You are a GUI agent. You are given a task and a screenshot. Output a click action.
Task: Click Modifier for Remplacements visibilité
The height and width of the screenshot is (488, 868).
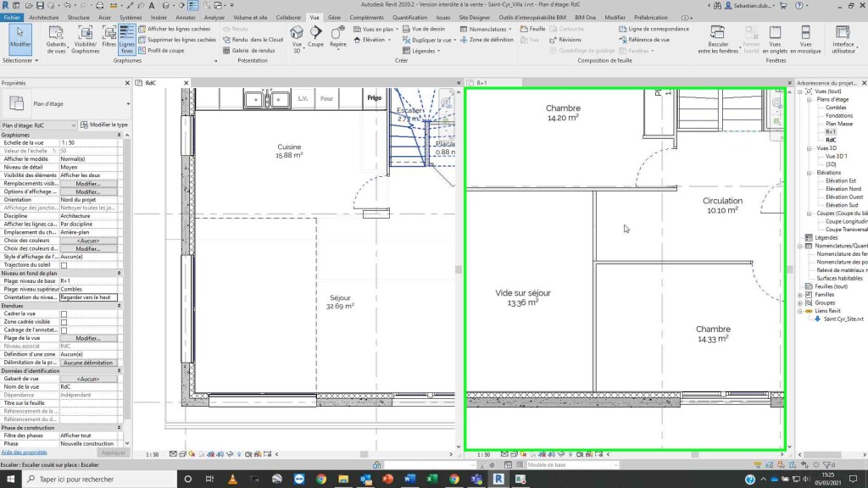tap(88, 184)
